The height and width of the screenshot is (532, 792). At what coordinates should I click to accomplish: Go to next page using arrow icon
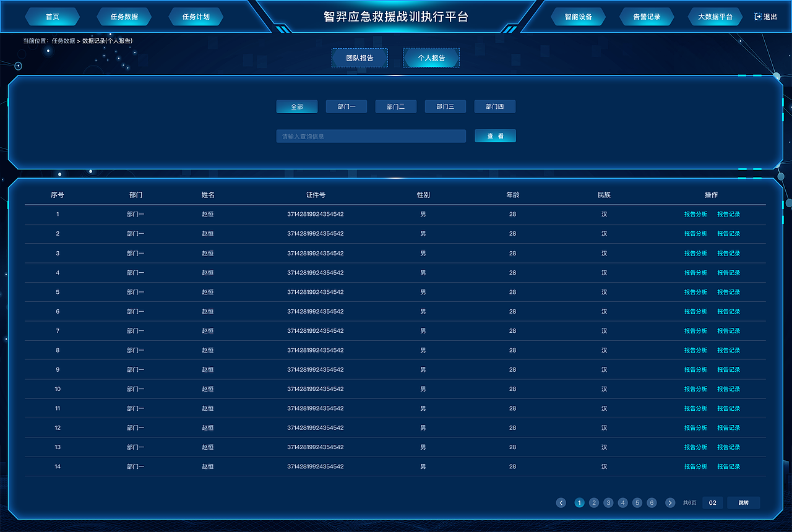coord(669,503)
